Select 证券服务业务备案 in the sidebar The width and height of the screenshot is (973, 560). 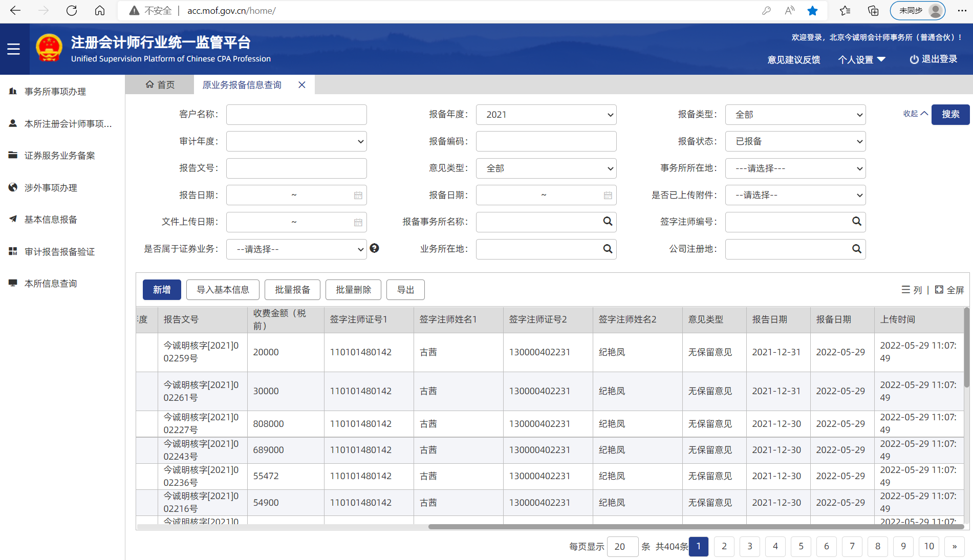(x=59, y=156)
